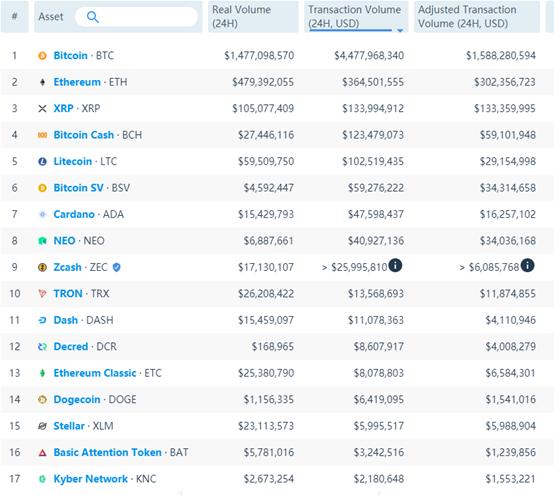Sort by the # rank column header
Screen dimensions: 554x495
click(x=14, y=17)
